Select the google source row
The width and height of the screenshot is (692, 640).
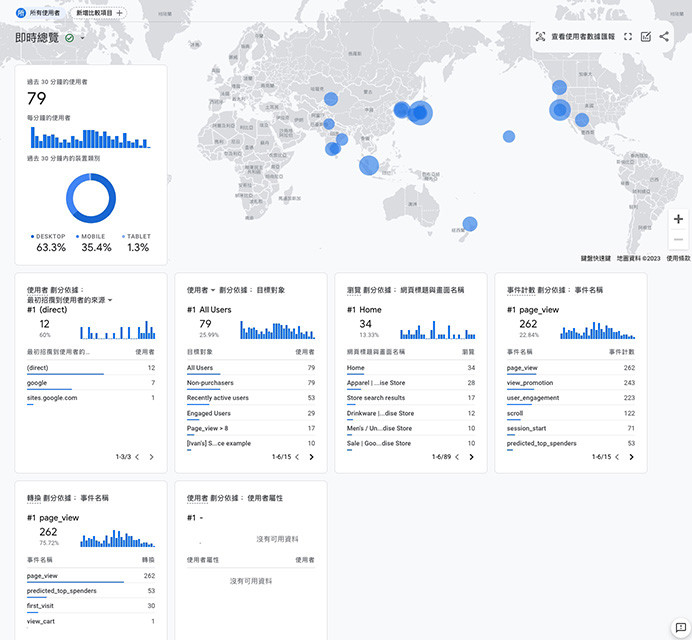91,383
